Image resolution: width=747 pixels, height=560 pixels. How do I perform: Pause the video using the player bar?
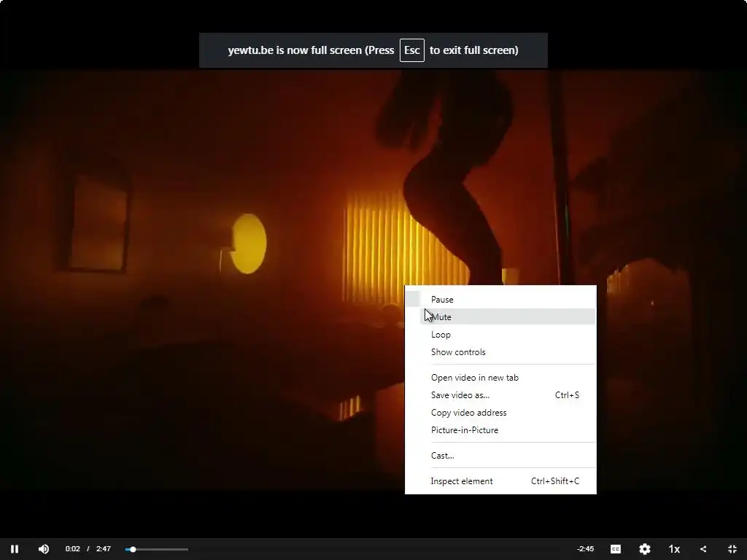(15, 549)
